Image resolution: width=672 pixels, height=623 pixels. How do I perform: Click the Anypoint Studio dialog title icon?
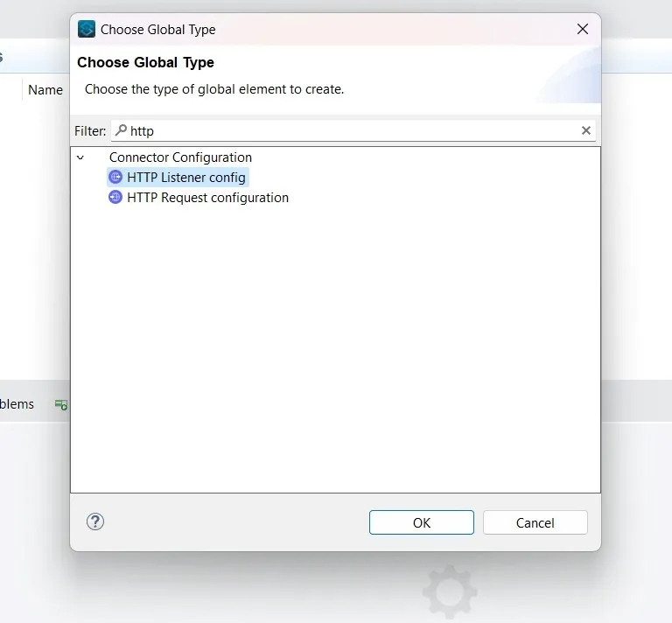(87, 29)
